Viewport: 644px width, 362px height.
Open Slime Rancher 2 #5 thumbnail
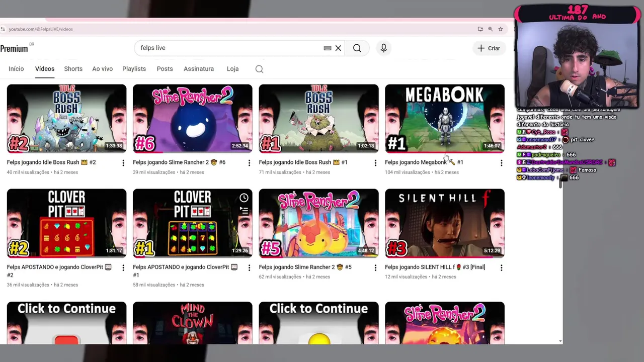(318, 223)
